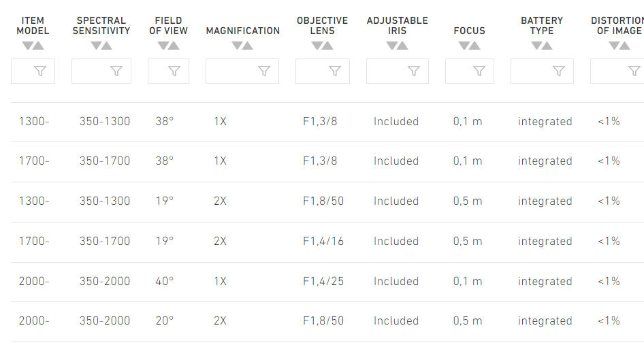
Task: Open Spectral Sensitivity filter box
Action: coord(101,71)
